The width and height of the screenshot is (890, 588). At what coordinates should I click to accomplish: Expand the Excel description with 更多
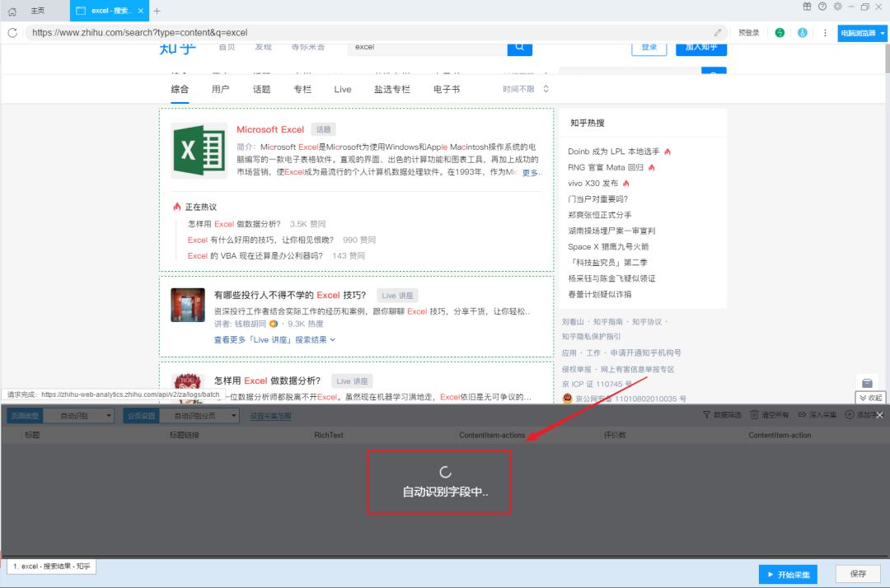click(x=532, y=172)
